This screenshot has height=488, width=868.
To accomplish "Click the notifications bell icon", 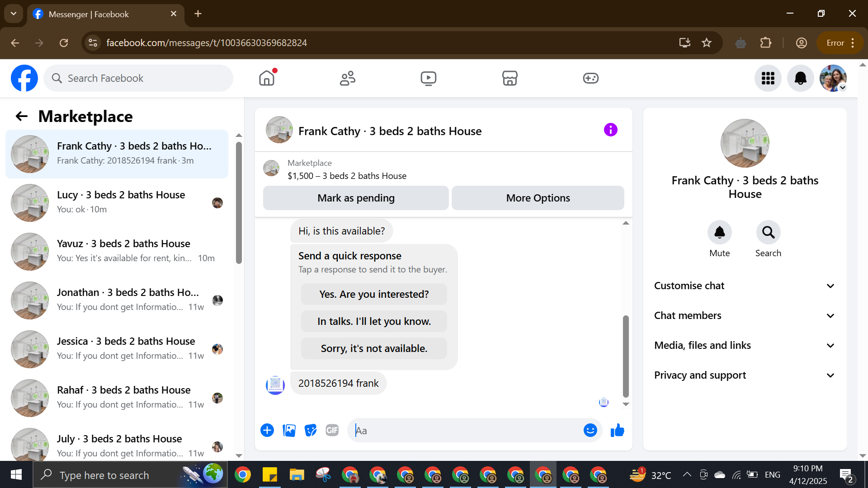I will 800,78.
